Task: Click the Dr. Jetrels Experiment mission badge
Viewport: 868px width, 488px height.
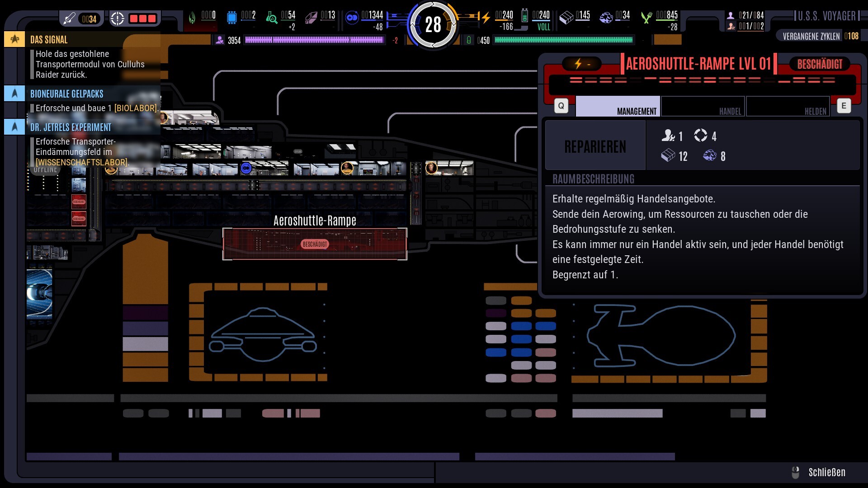Action: click(x=14, y=127)
